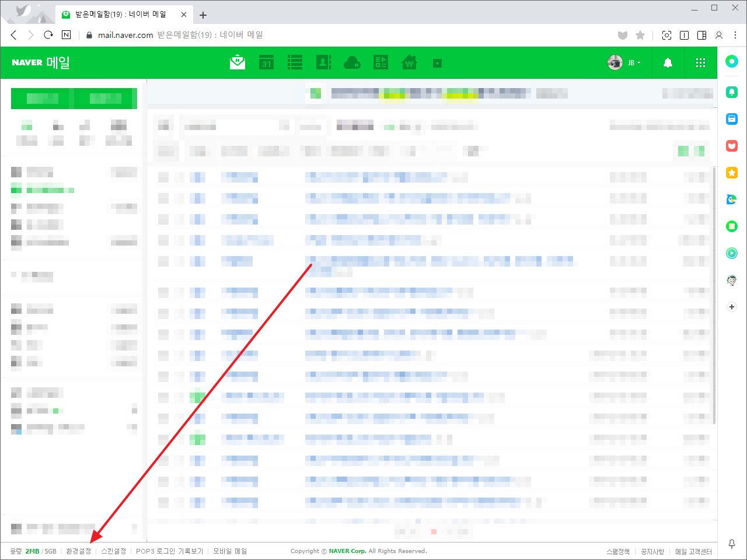Open 스킨설정 in the footer
This screenshot has height=560, width=747.
(x=113, y=551)
